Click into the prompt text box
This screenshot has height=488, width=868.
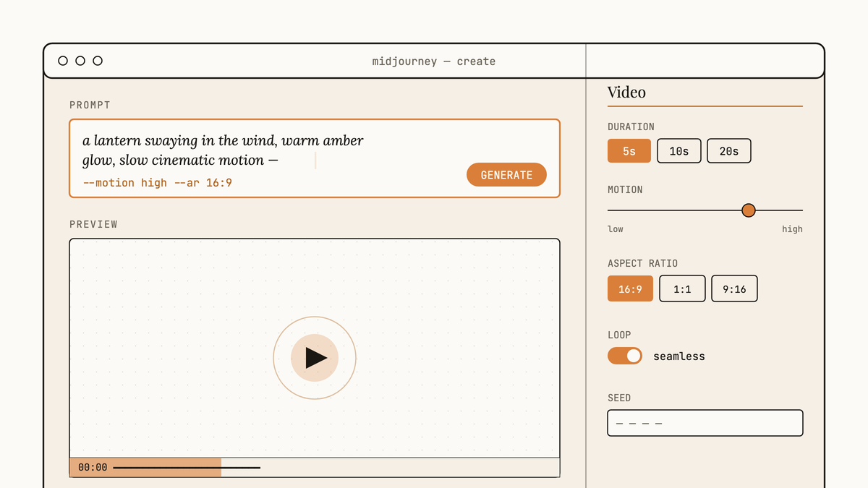click(315, 158)
